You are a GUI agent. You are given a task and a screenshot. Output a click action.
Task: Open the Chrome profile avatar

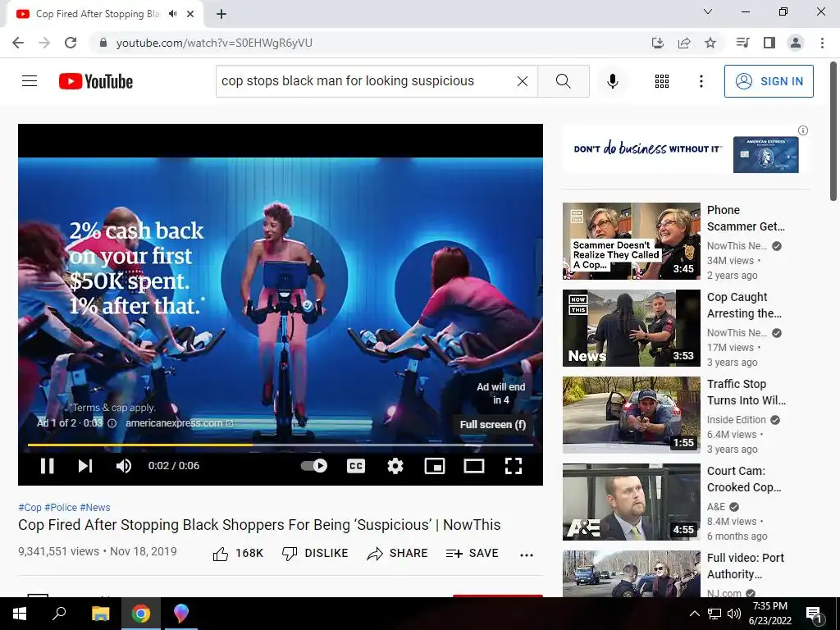pyautogui.click(x=796, y=43)
